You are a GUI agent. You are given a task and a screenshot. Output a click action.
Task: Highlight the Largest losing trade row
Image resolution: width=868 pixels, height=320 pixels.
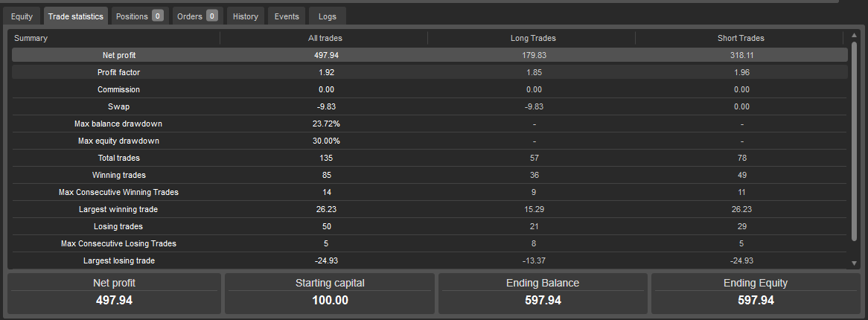click(x=430, y=260)
